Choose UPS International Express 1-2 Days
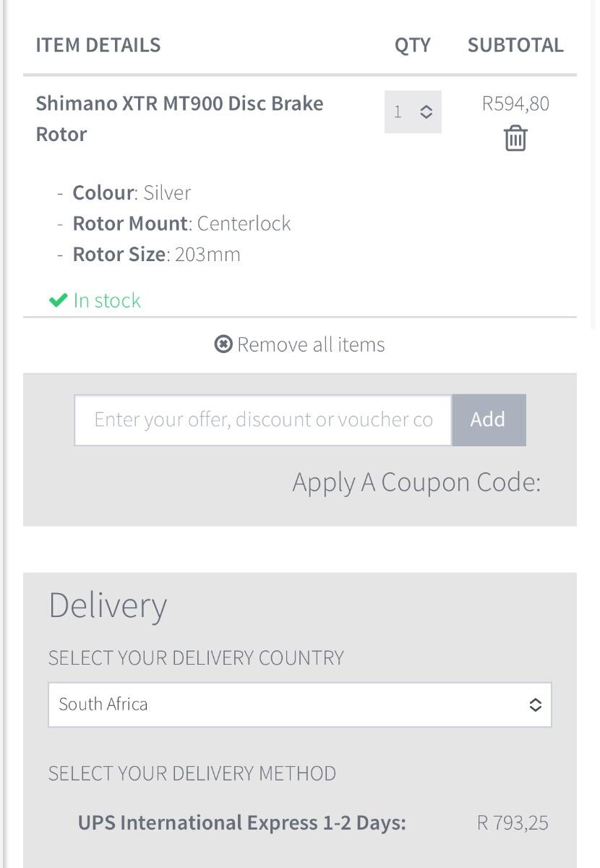Image resolution: width=600 pixels, height=868 pixels. tap(241, 823)
